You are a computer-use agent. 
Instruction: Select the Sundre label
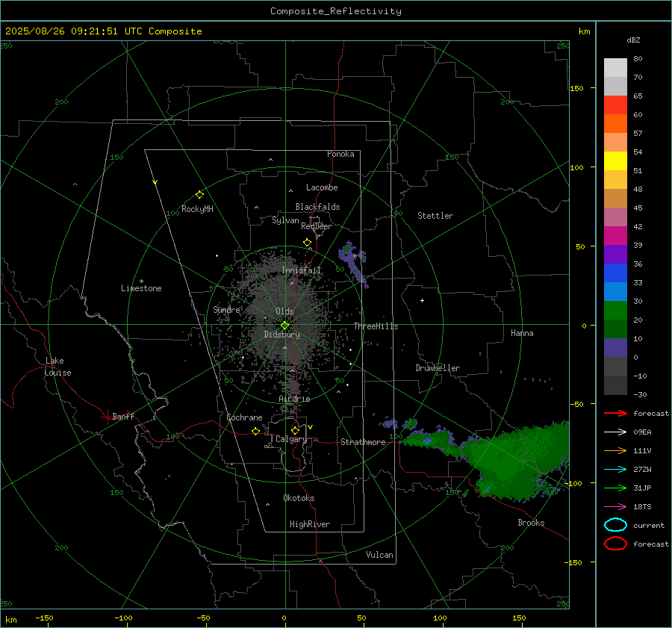click(226, 309)
